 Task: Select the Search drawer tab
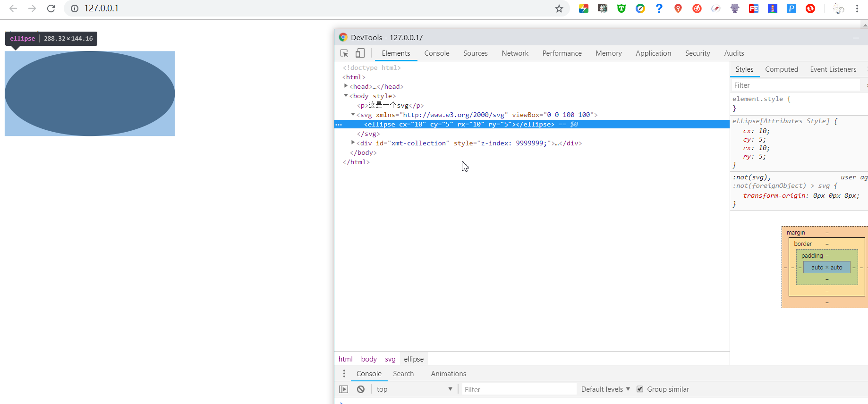point(403,374)
